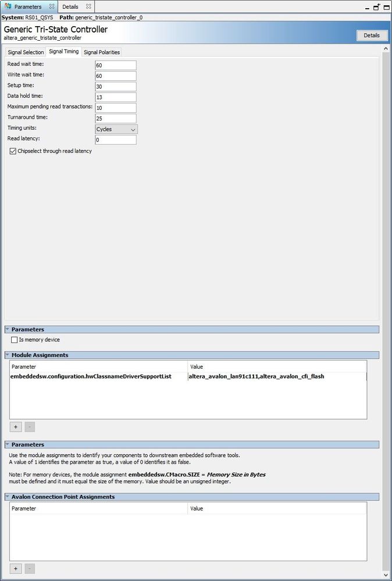Click the RS01_QSYS system name
The height and width of the screenshot is (581, 392).
click(x=39, y=17)
